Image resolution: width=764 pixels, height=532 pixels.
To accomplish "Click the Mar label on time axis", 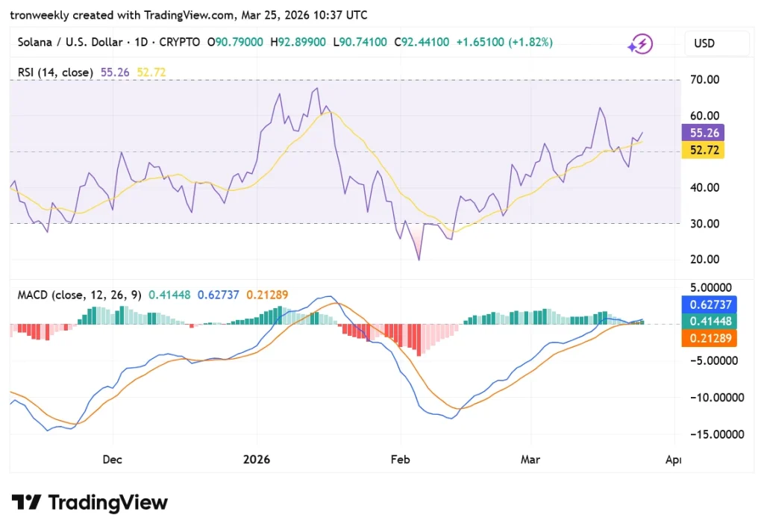I will tap(530, 460).
